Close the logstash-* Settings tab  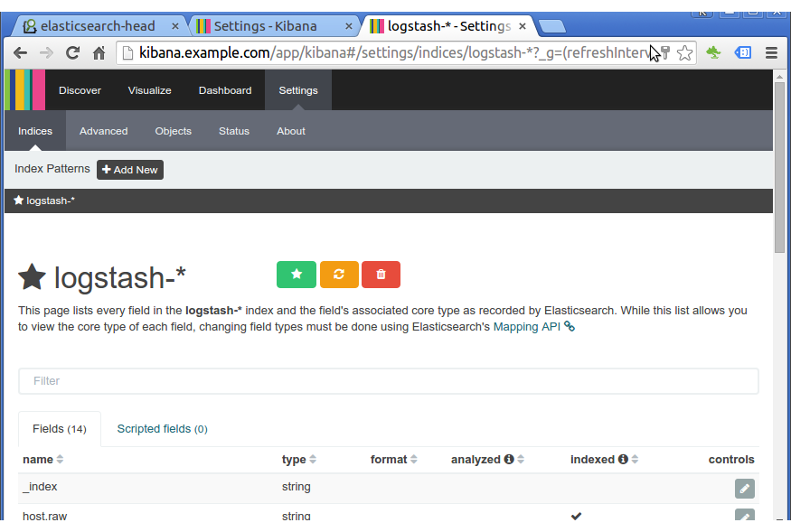click(523, 26)
